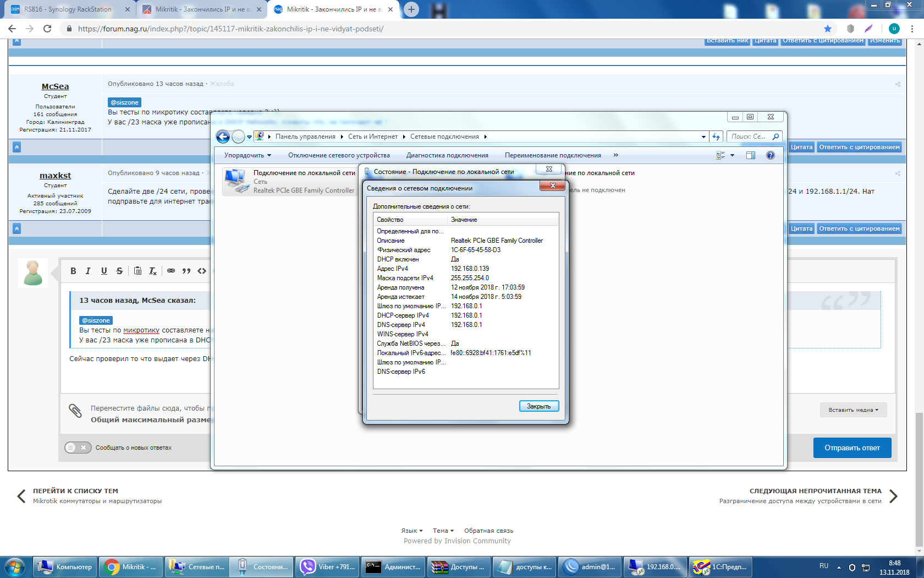Viewport: 924px width, 578px height.
Task: Click 'Сеть и Интернет' in the Explorer breadcrumb
Action: pyautogui.click(x=373, y=137)
